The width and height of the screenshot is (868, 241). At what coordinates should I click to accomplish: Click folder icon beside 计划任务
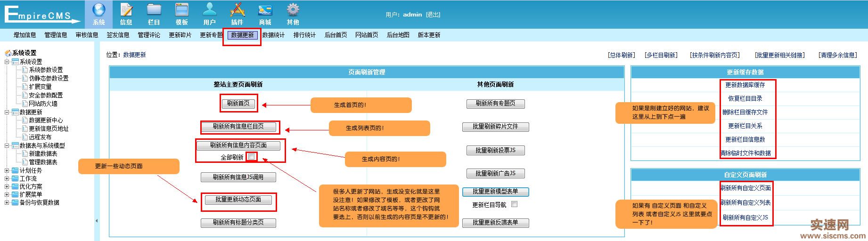tap(15, 170)
